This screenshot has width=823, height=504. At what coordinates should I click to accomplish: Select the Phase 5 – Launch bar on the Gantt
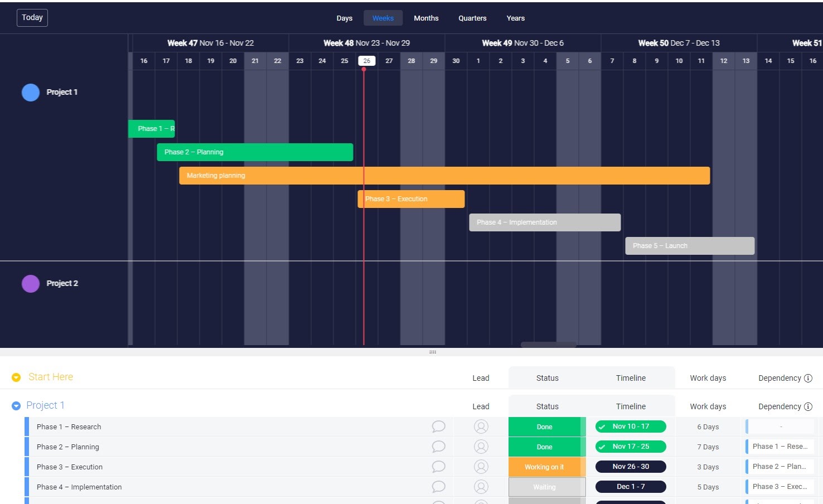(x=689, y=245)
